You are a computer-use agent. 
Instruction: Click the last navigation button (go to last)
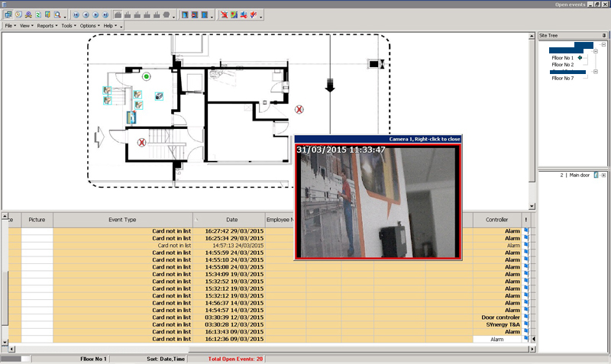click(104, 14)
